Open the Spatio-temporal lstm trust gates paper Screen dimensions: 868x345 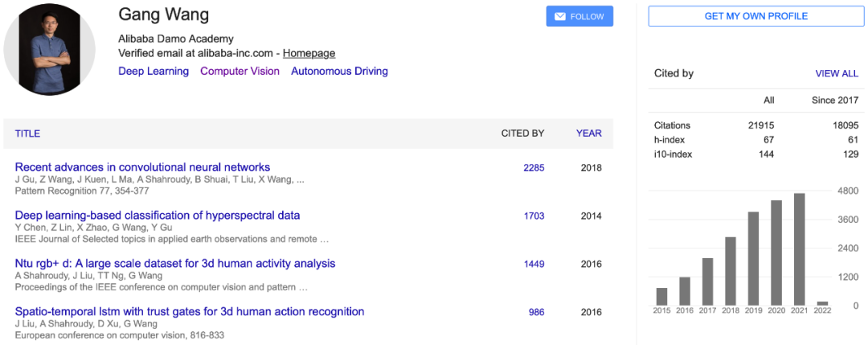pos(190,312)
